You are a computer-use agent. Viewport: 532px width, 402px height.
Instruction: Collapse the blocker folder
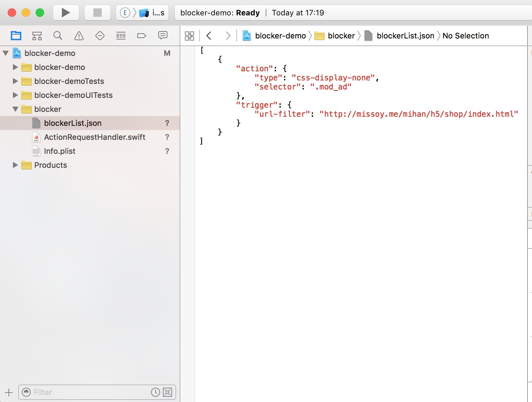coord(15,109)
